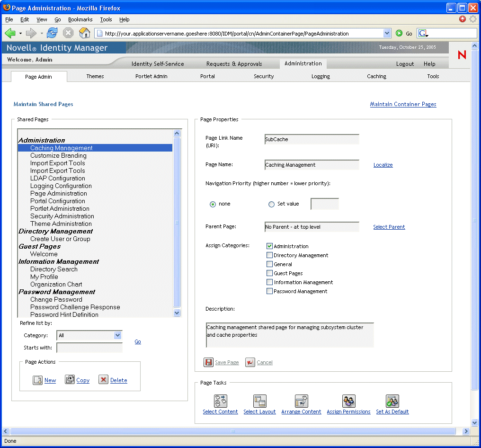Screen dimensions: 481x448
Task: Open the Bookmarks menu
Action: point(80,19)
